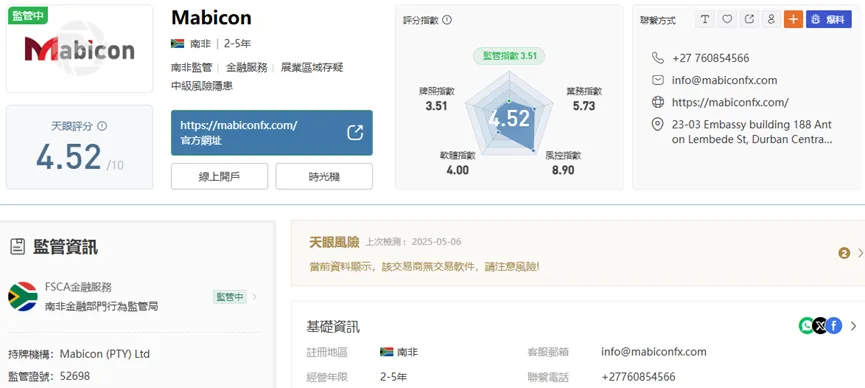Click the envelope icon beside info@mabiconfx.com
865x388 pixels.
pos(658,80)
